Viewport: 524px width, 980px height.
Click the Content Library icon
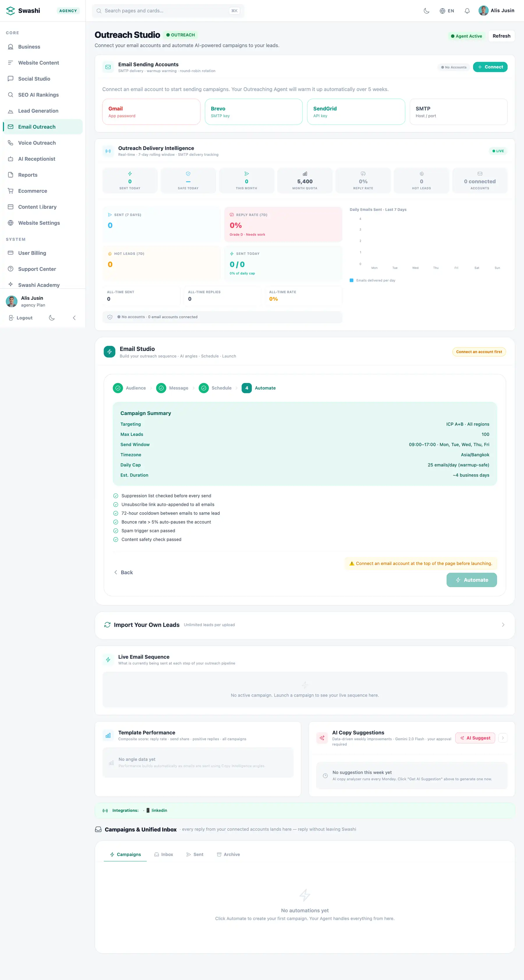point(11,206)
